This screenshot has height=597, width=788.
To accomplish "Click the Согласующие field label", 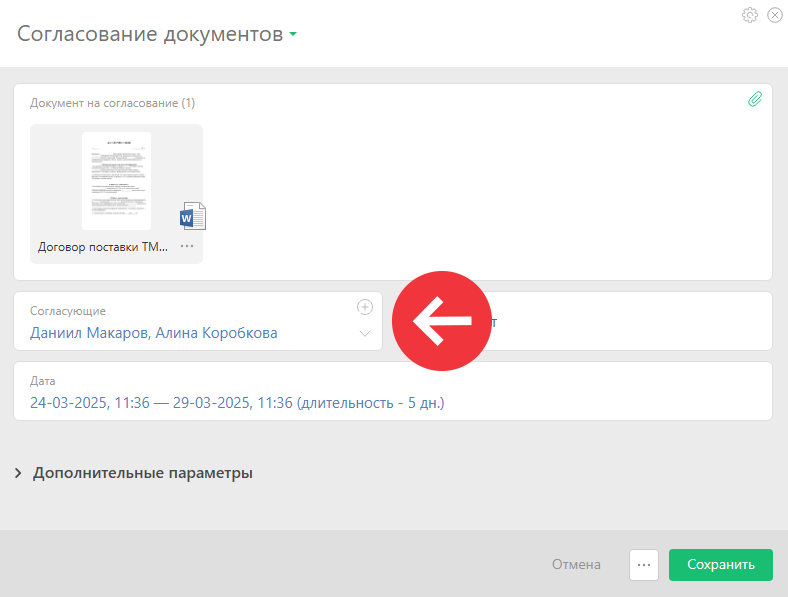I will [x=68, y=311].
